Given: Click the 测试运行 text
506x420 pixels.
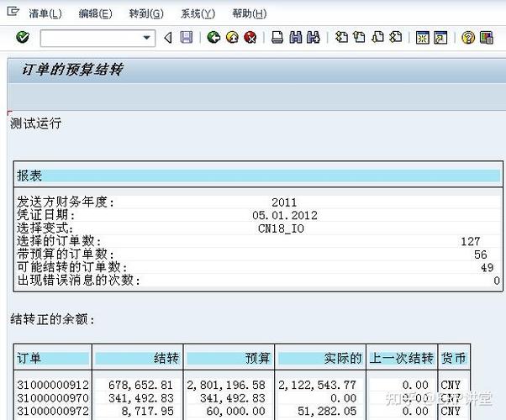Looking at the screenshot, I should [x=36, y=123].
